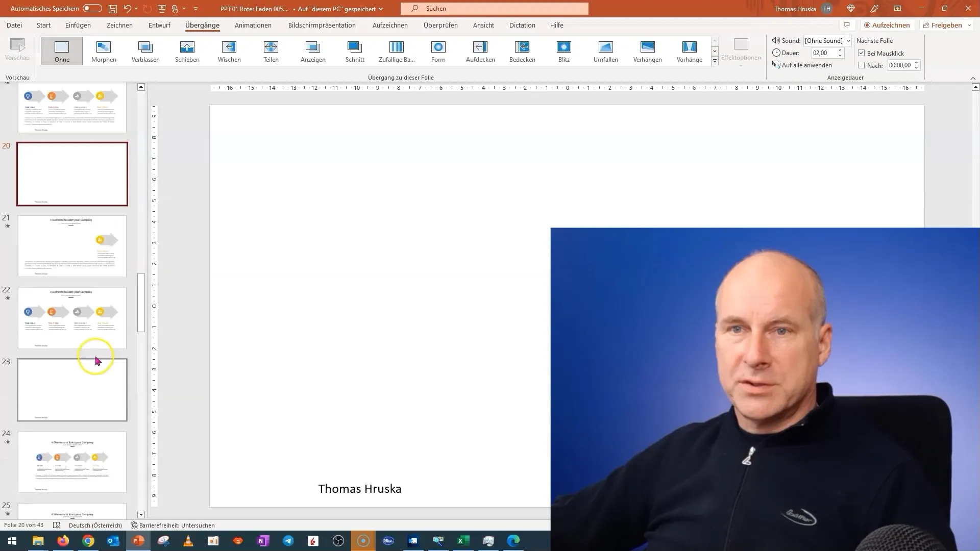The height and width of the screenshot is (551, 980).
Task: Apply the Zufällige Balken transition
Action: [397, 51]
